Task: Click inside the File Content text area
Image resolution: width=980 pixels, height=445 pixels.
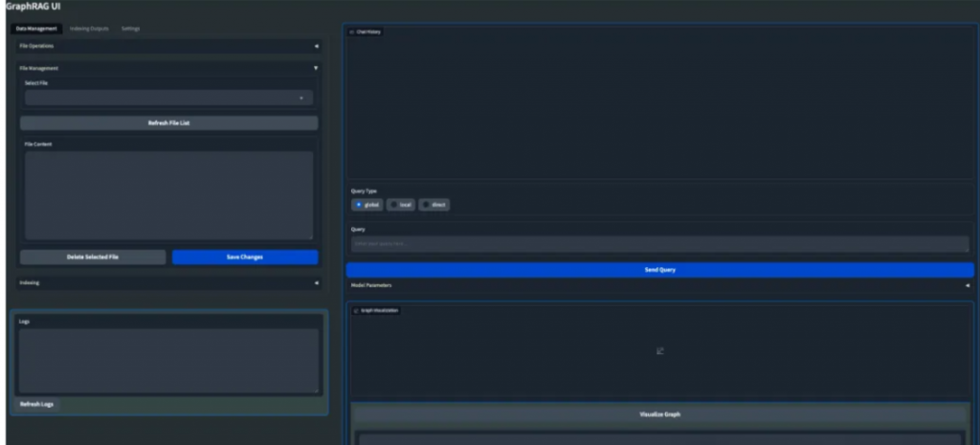Action: click(x=168, y=195)
